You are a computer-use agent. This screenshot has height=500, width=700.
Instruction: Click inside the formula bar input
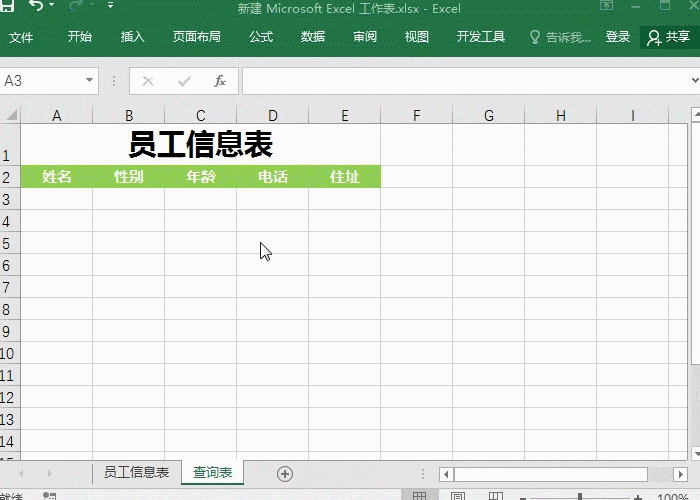[466, 81]
